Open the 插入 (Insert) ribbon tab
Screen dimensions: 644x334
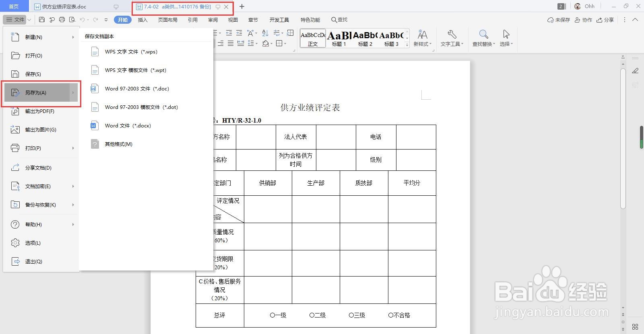[143, 20]
